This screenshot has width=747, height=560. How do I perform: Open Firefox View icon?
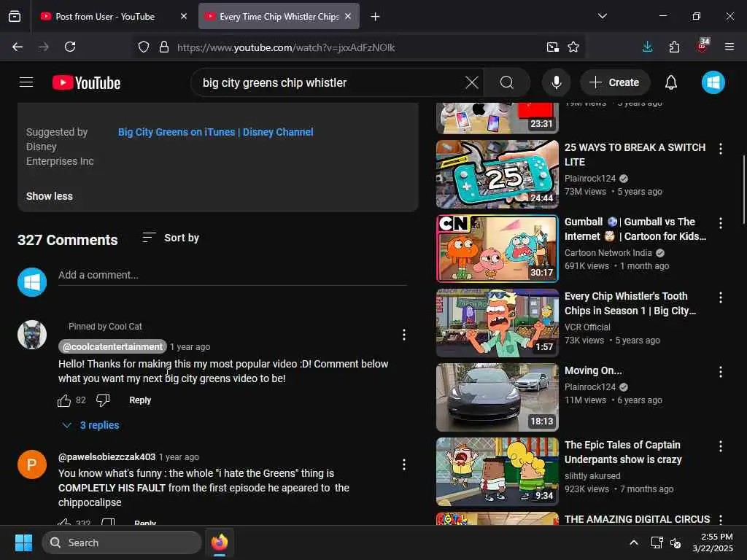pyautogui.click(x=15, y=16)
